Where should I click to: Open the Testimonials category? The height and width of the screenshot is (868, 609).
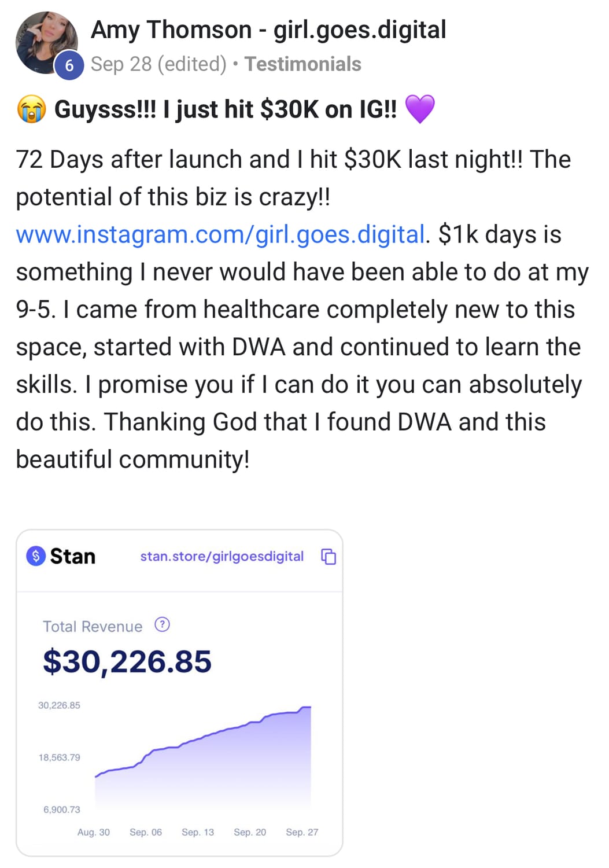(x=302, y=64)
